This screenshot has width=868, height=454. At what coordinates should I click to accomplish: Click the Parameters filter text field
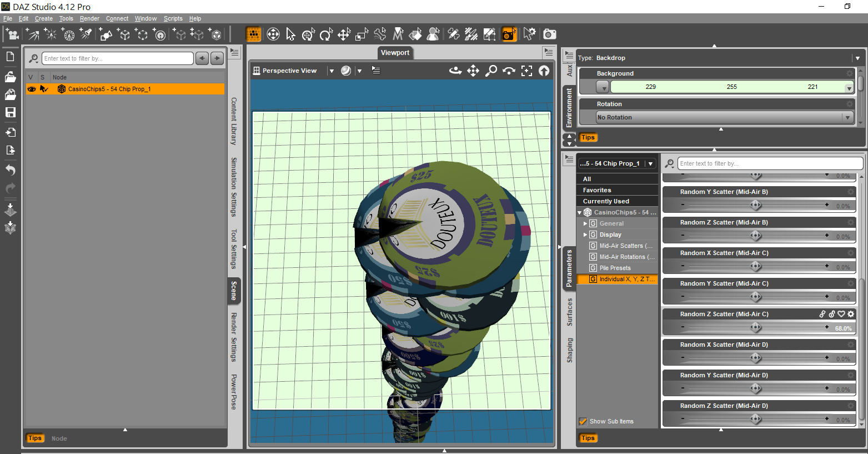tap(770, 163)
